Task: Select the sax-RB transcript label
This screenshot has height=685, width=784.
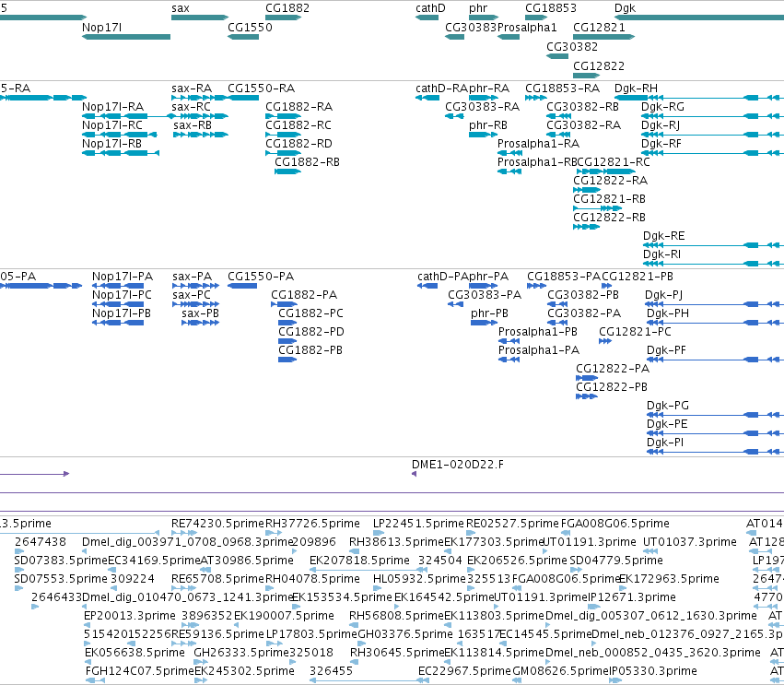Action: pos(193,125)
